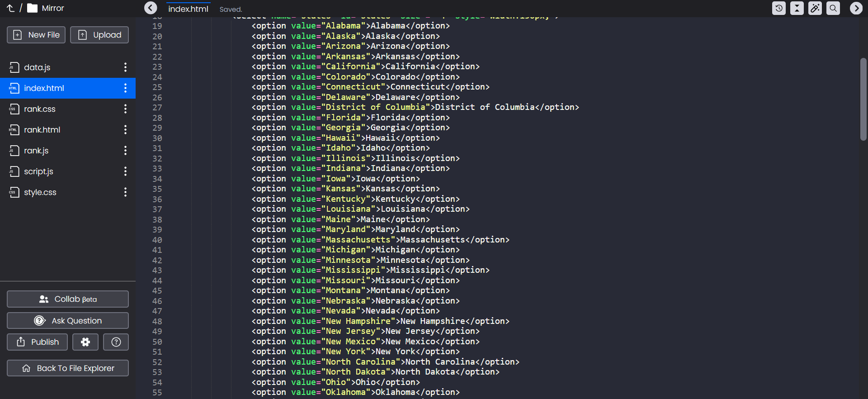Click the magic wand format icon
The height and width of the screenshot is (399, 868).
[x=815, y=8]
